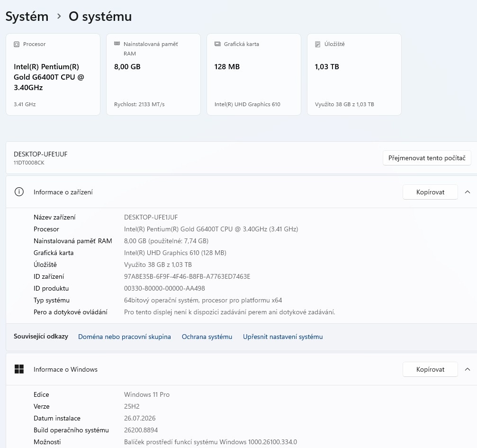
Task: Click the Úložiště storage disk icon
Action: (317, 44)
